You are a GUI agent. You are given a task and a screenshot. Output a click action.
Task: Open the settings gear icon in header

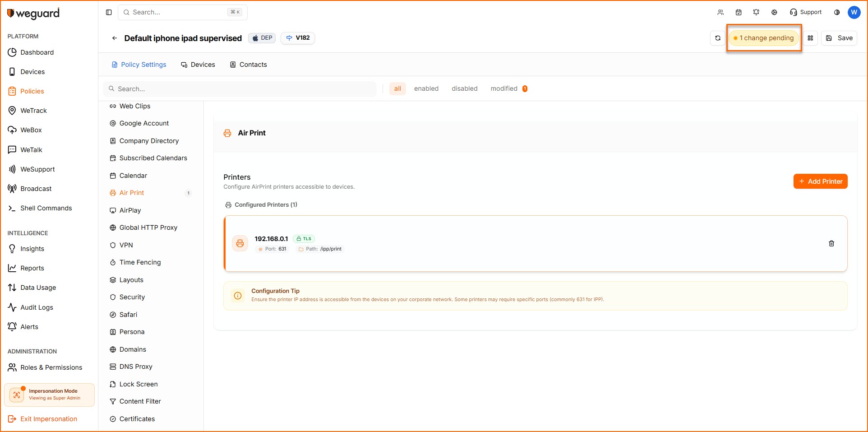pyautogui.click(x=774, y=12)
